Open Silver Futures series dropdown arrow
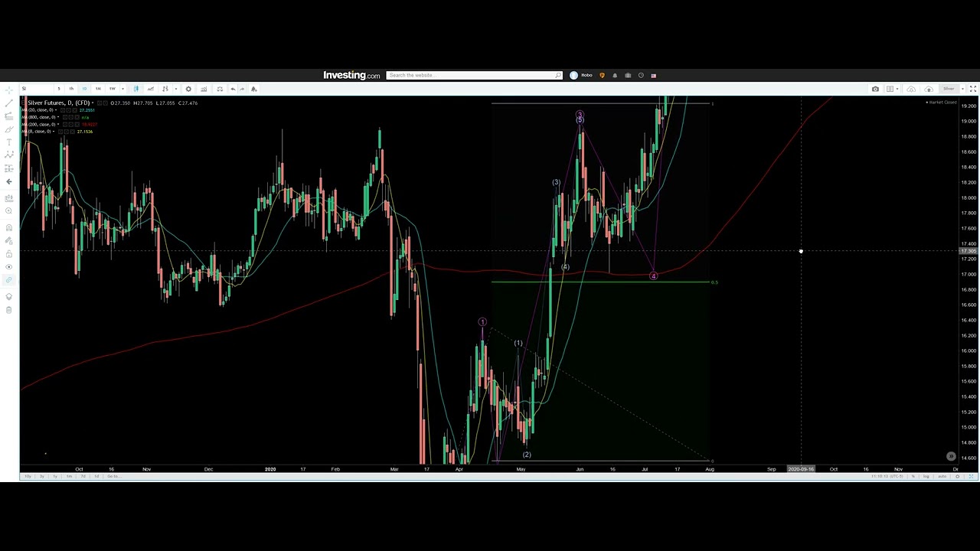 [93, 103]
